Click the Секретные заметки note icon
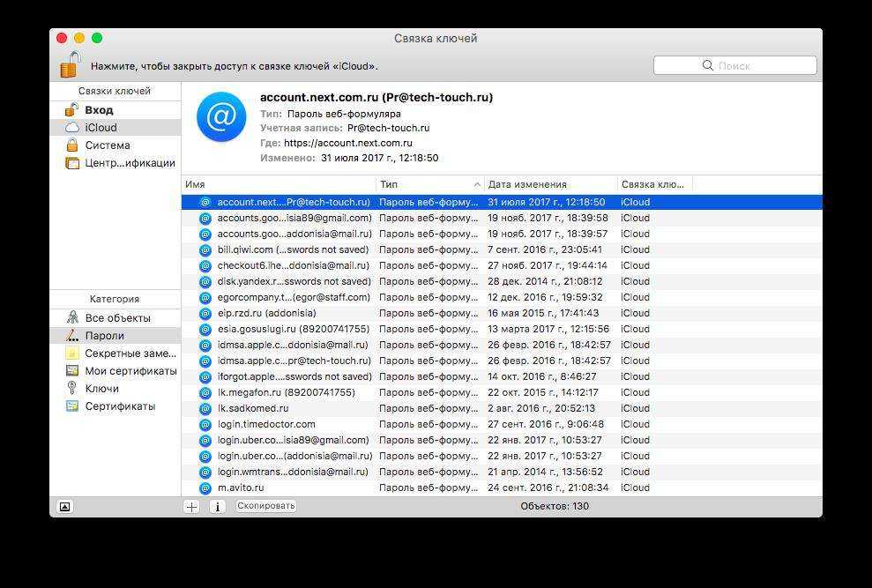The width and height of the screenshot is (872, 588). [71, 353]
